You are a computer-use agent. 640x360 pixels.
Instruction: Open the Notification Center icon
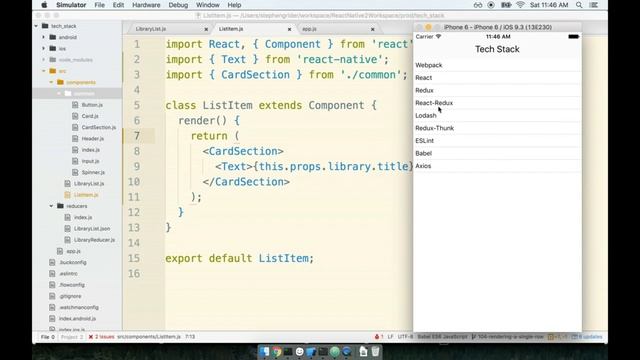tap(594, 5)
